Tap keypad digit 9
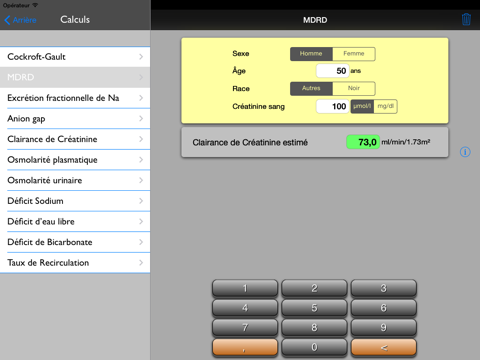 [384, 328]
